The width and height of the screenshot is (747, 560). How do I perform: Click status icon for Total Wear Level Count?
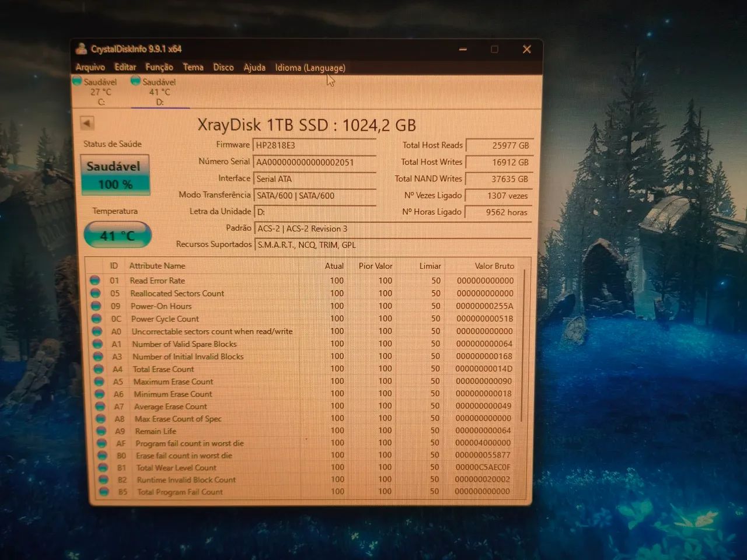pyautogui.click(x=103, y=468)
